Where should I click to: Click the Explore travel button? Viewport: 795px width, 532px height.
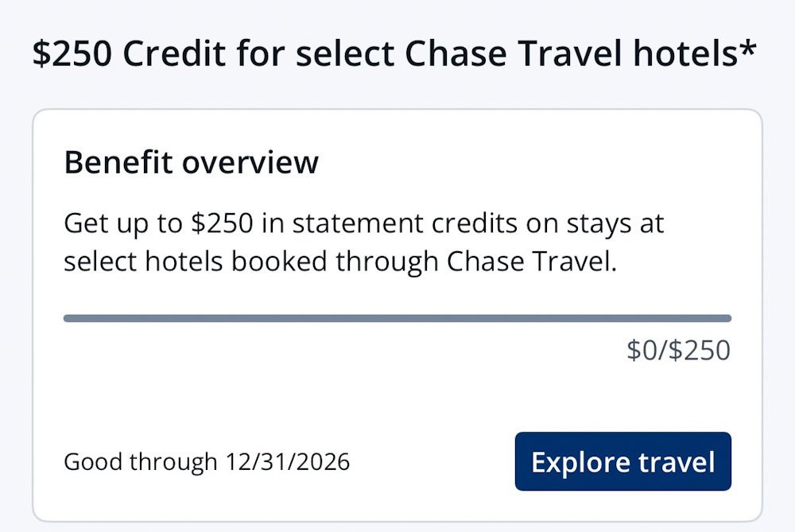(622, 461)
